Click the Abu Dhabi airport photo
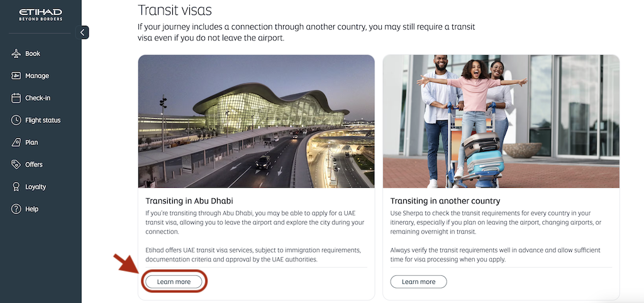The height and width of the screenshot is (303, 644). click(256, 121)
